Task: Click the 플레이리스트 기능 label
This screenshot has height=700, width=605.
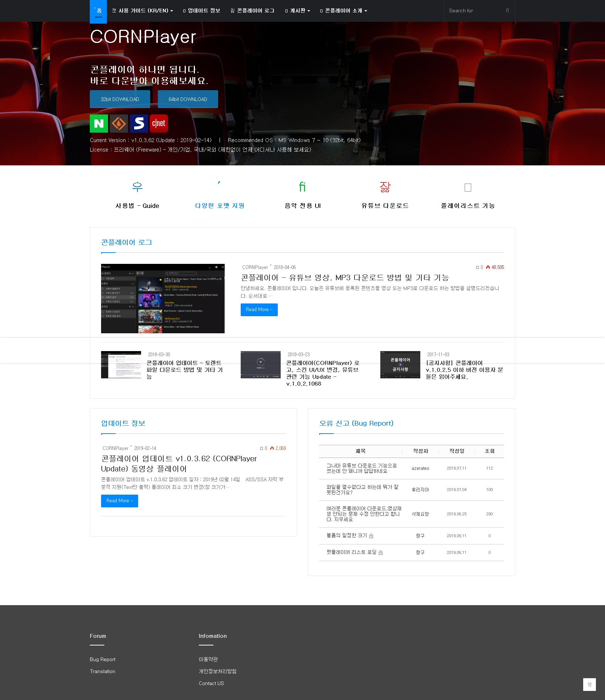Action: point(468,206)
